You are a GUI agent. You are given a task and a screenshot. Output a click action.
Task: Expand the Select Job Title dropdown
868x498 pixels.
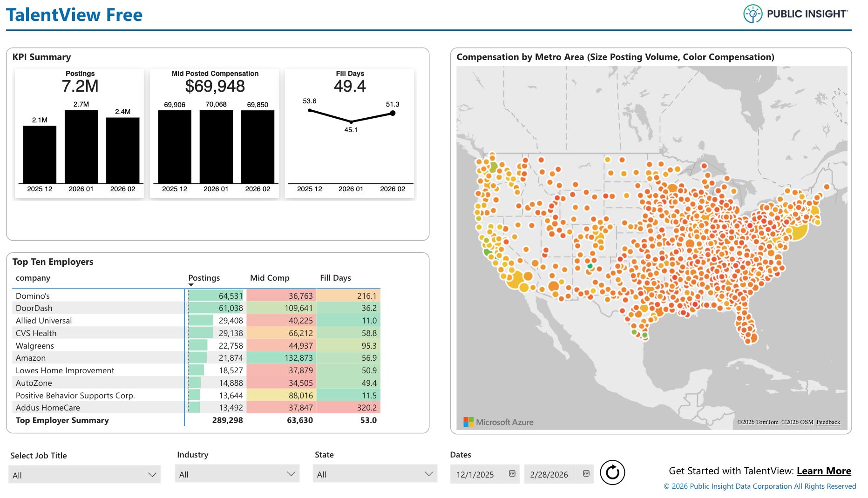point(84,475)
